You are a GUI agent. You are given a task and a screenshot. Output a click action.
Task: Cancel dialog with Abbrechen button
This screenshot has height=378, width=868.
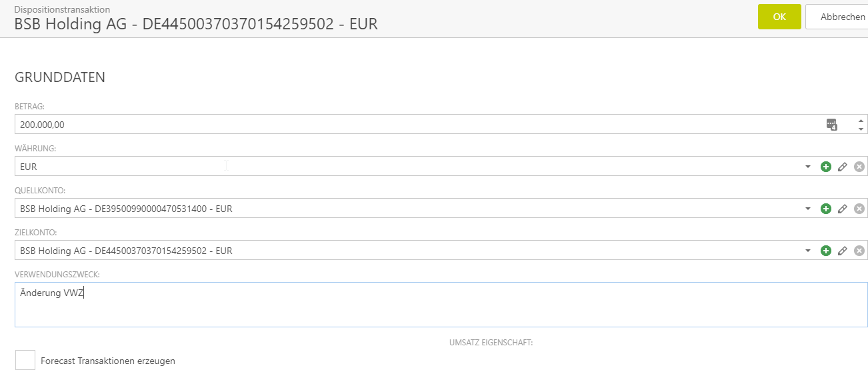841,17
